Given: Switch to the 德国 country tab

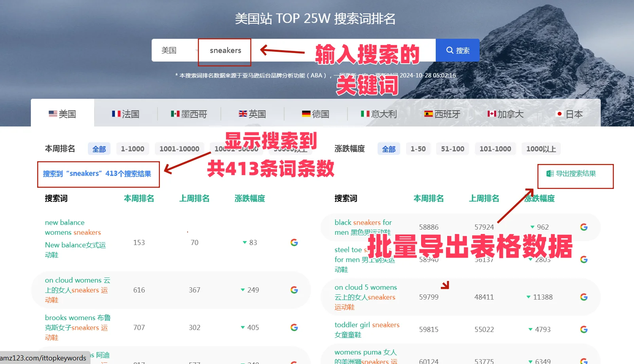Looking at the screenshot, I should coord(316,114).
